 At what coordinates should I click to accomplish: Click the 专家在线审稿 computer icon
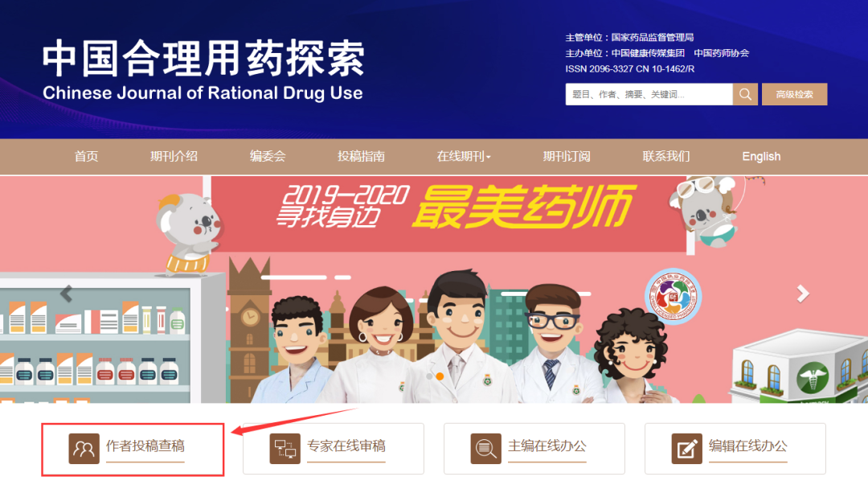point(285,449)
